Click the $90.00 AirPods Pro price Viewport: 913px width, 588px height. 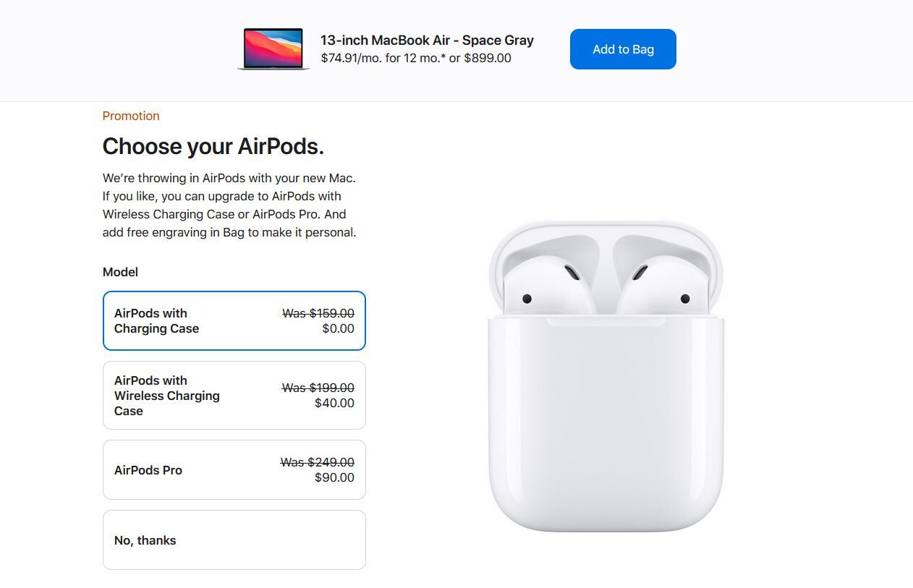(x=334, y=477)
